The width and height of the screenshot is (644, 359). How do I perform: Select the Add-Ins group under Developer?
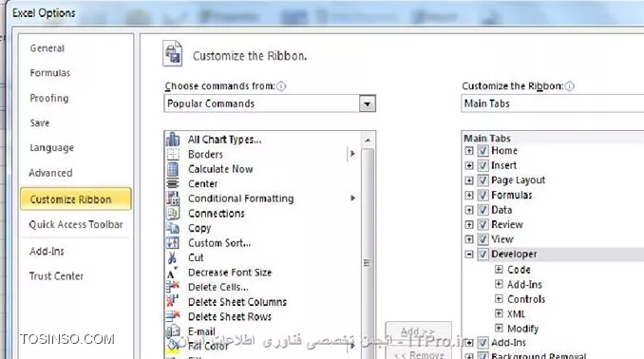tap(524, 284)
